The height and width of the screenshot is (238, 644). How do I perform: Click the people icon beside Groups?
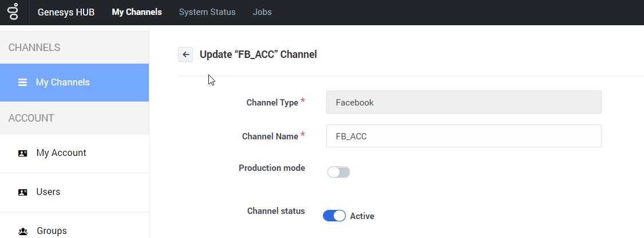pos(23,232)
